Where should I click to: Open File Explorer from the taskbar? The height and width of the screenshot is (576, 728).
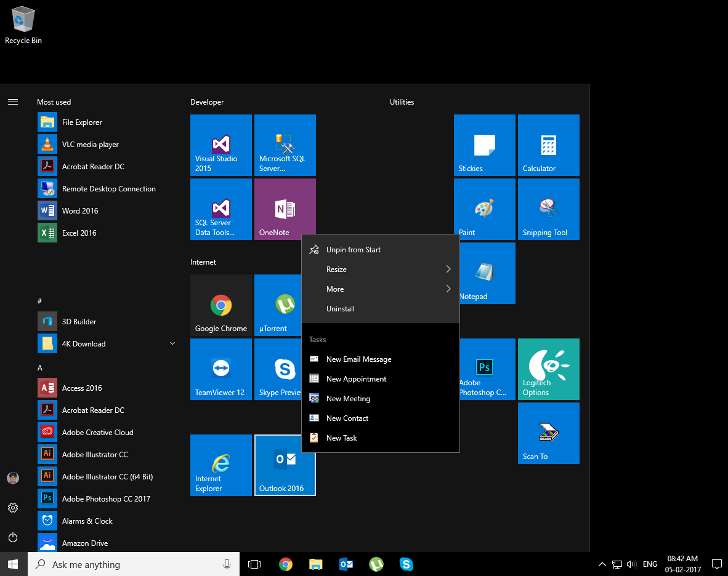point(316,564)
